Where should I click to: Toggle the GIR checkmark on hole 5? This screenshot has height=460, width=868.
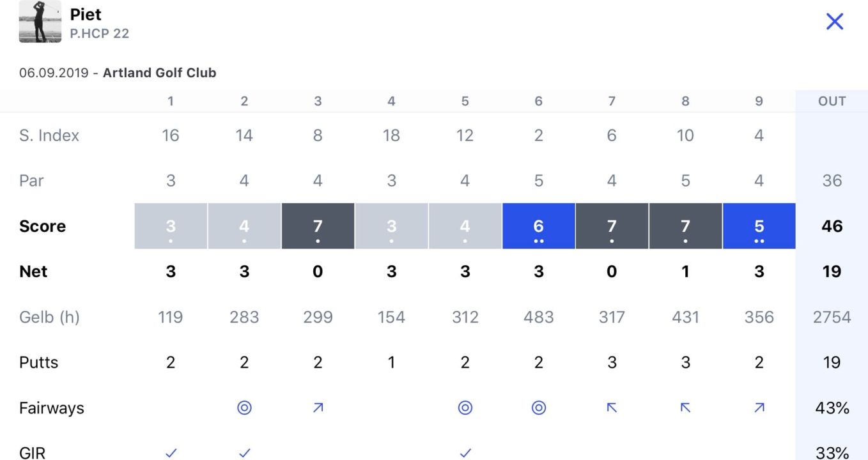coord(465,453)
